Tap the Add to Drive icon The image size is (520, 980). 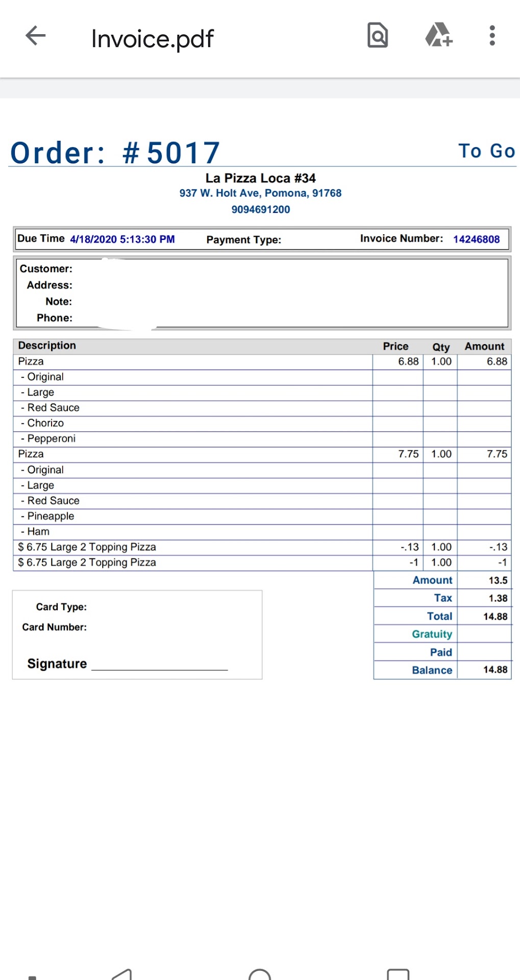click(438, 36)
